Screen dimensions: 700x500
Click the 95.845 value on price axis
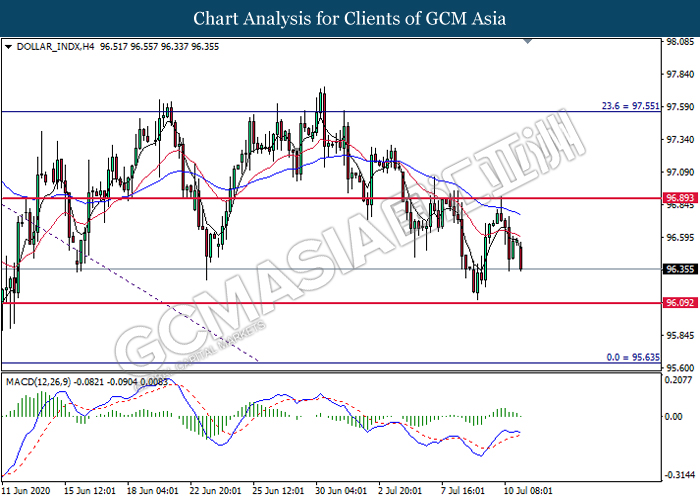tap(680, 336)
